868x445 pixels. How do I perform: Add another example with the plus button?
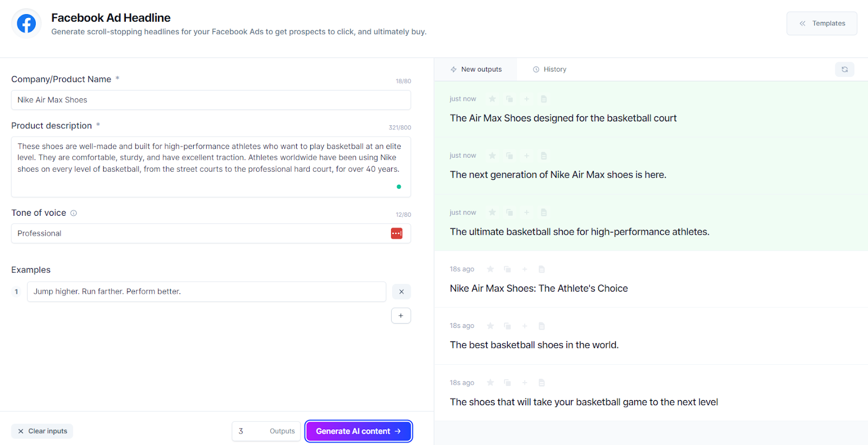[401, 315]
